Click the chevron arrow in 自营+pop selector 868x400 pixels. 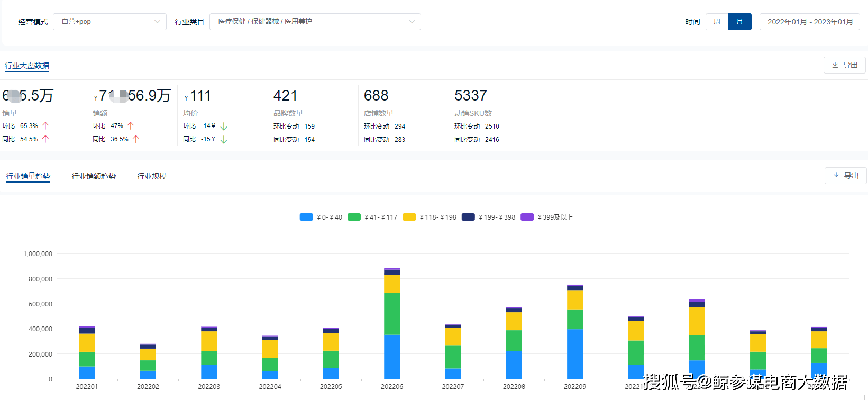pos(157,22)
